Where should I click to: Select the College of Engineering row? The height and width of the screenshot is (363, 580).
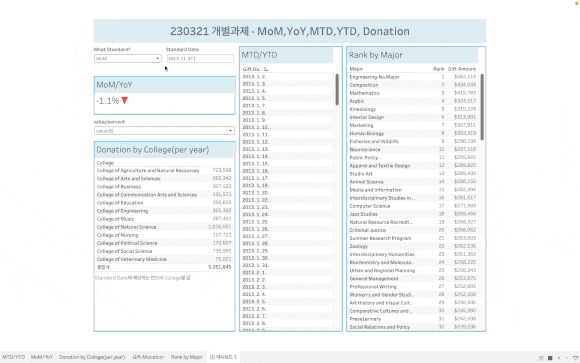tap(164, 211)
